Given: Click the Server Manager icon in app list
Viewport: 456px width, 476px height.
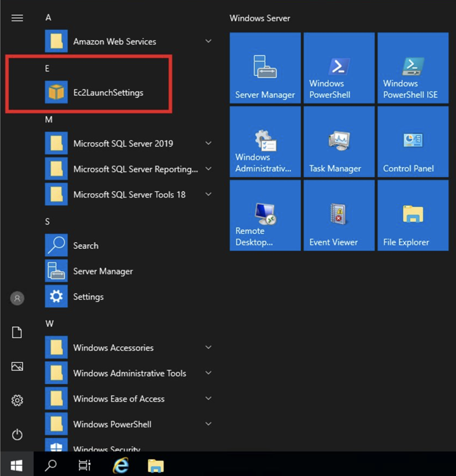Looking at the screenshot, I should pyautogui.click(x=56, y=271).
